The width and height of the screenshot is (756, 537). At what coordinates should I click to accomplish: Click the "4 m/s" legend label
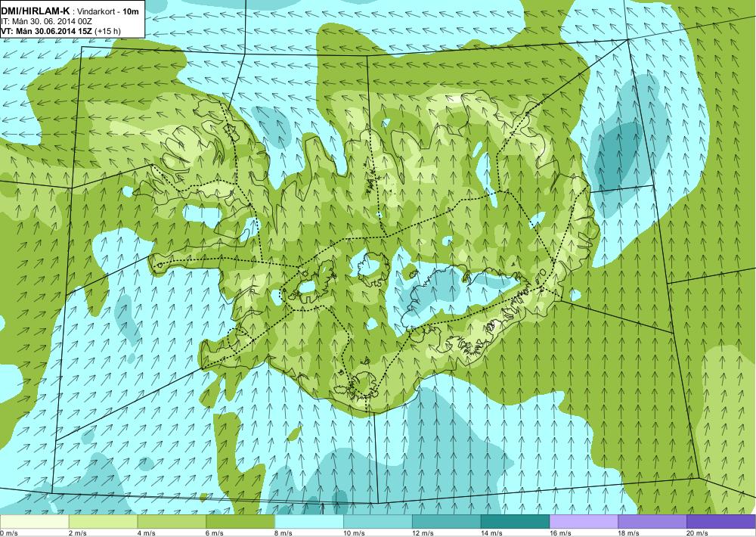click(x=147, y=533)
